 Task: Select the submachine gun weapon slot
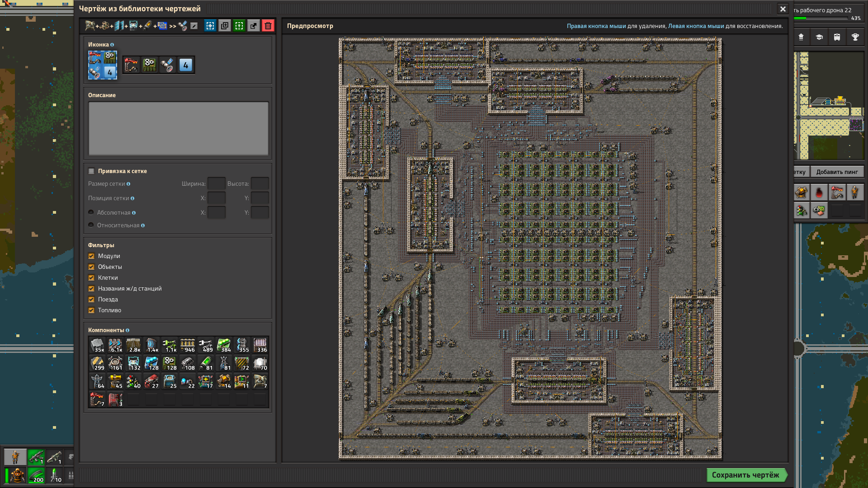[36, 457]
